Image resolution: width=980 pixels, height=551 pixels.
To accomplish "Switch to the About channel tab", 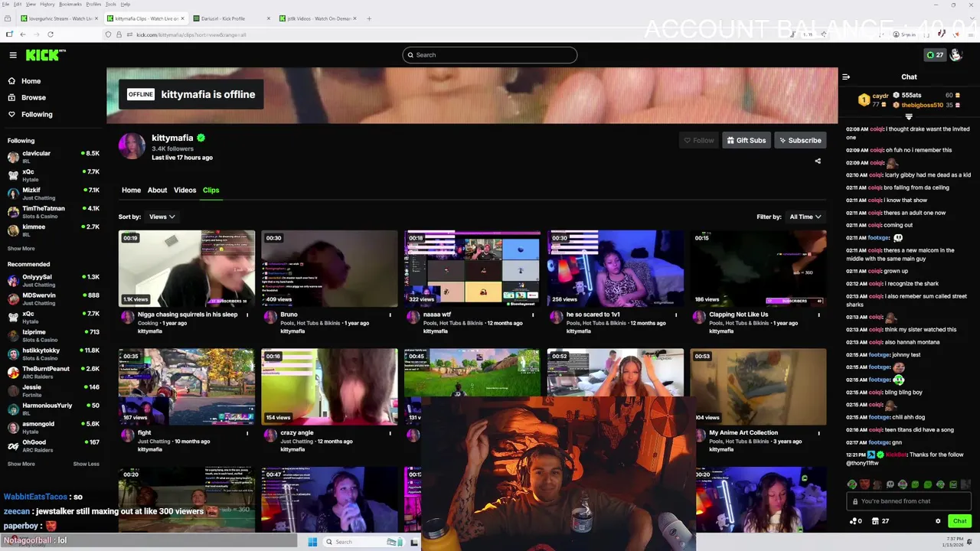I will 157,190.
